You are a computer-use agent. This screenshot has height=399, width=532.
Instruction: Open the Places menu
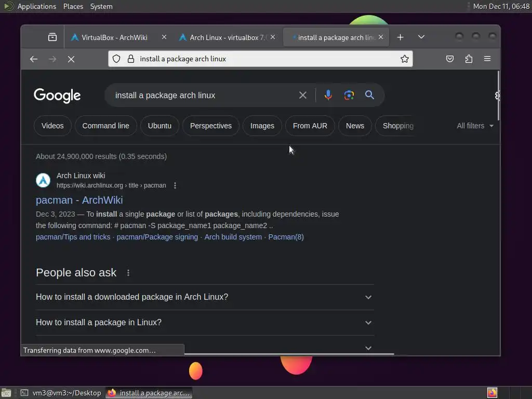tap(73, 6)
